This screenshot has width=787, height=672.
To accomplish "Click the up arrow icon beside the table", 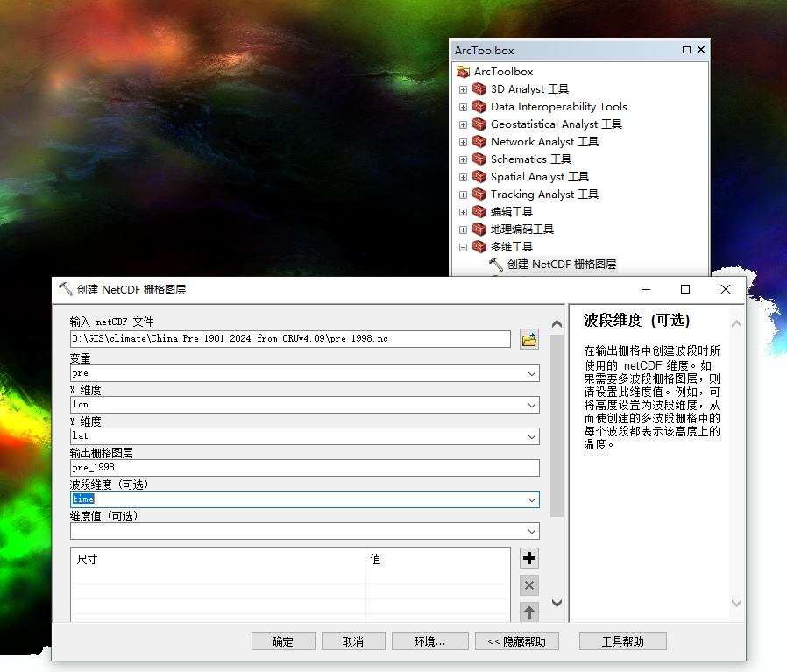I will point(529,612).
